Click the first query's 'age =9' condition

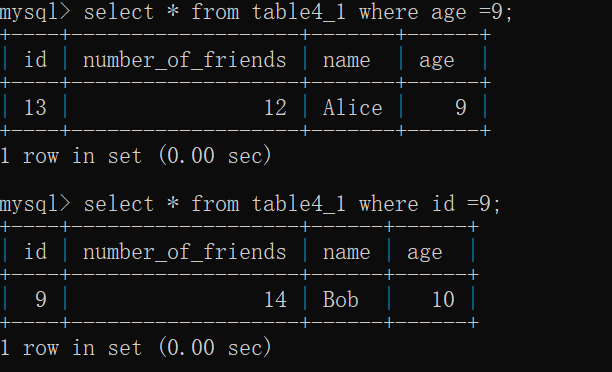467,12
